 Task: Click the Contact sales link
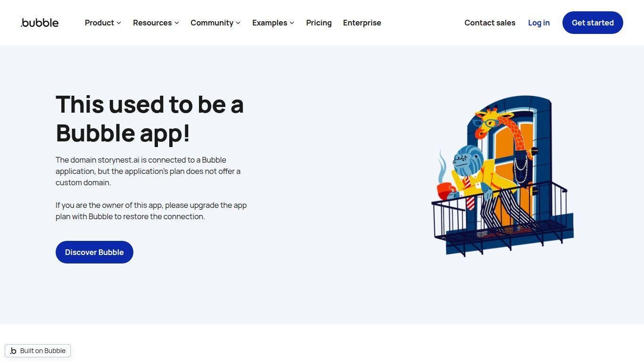click(x=490, y=23)
